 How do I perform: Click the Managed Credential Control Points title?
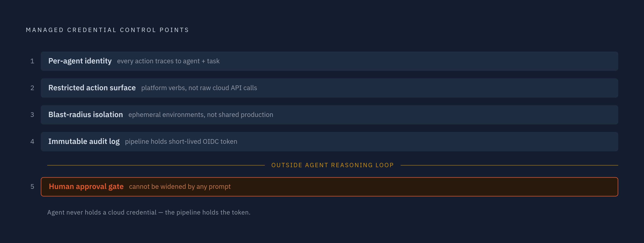108,30
